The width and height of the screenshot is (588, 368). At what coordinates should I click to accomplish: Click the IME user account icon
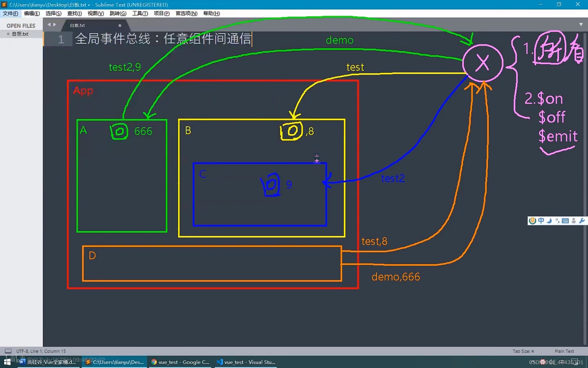pos(574,221)
